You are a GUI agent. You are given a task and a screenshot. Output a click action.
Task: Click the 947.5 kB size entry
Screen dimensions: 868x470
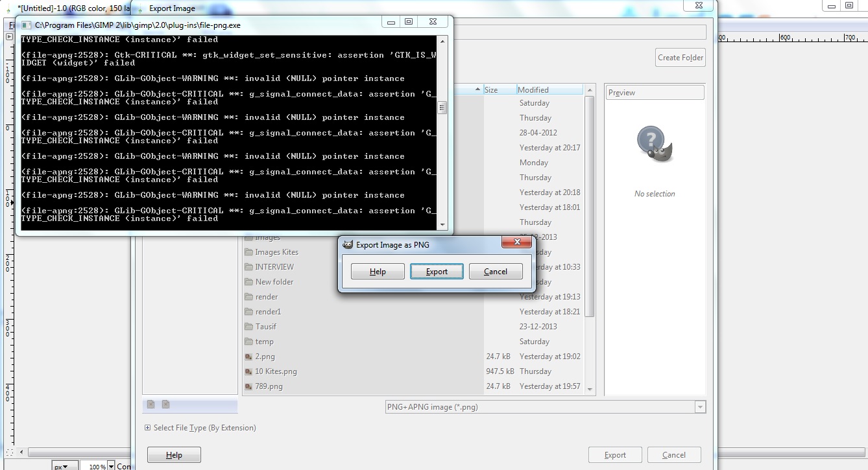[x=500, y=371]
